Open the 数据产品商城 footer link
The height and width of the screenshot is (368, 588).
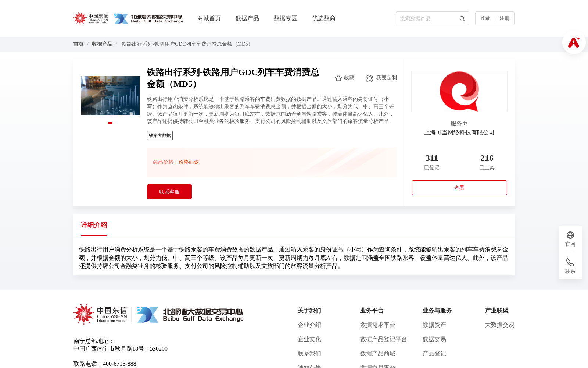click(378, 354)
